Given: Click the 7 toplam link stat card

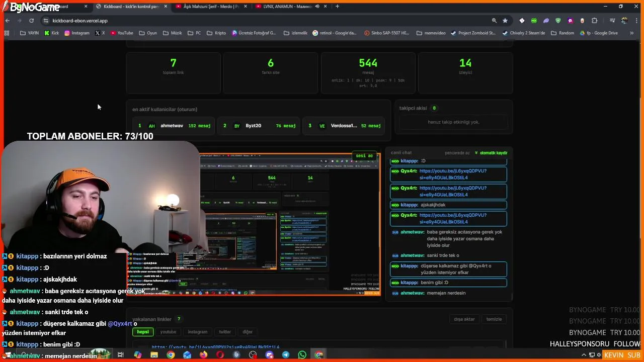Looking at the screenshot, I should 173,73.
